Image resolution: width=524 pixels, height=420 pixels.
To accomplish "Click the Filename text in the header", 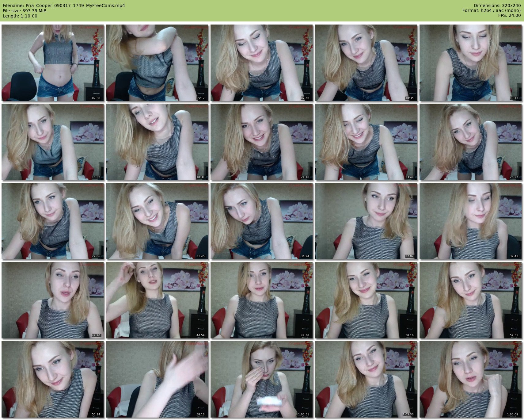I will 64,6.
